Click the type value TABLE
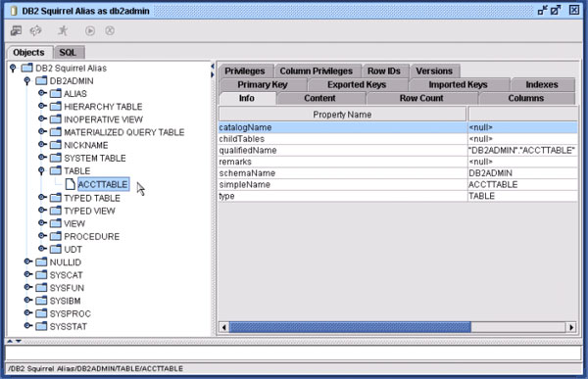This screenshot has width=588, height=379. click(x=482, y=196)
